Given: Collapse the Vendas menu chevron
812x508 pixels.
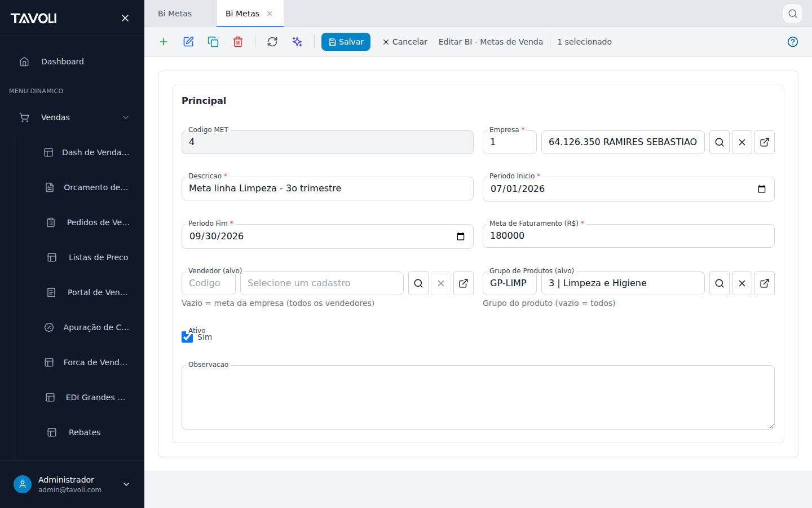Looking at the screenshot, I should click(x=126, y=117).
